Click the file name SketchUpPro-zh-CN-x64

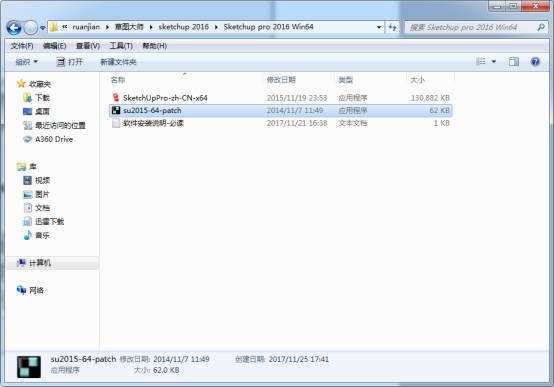165,98
